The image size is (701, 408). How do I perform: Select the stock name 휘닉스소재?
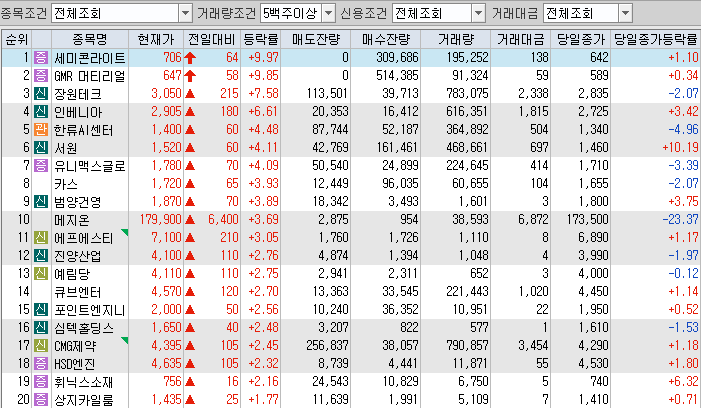[x=84, y=382]
